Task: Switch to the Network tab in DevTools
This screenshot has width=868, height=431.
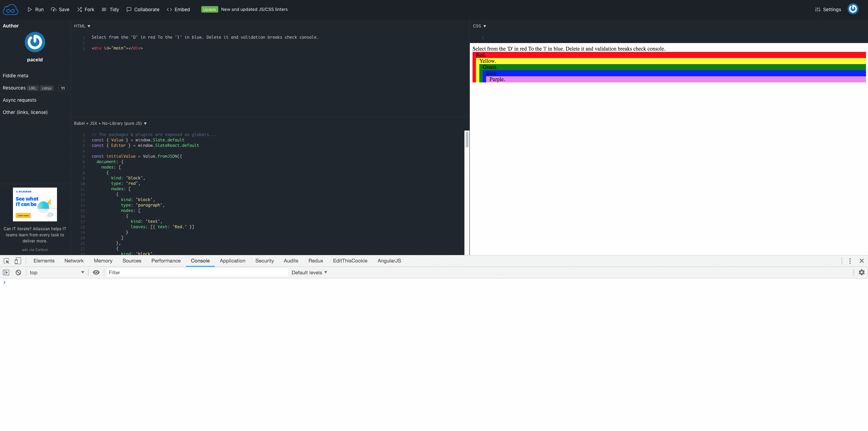Action: (x=74, y=261)
